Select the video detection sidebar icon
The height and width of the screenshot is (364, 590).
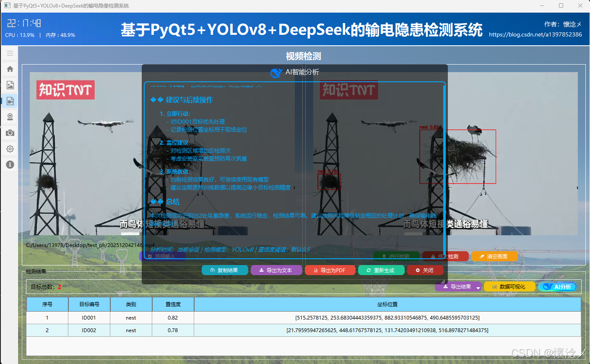click(x=10, y=101)
